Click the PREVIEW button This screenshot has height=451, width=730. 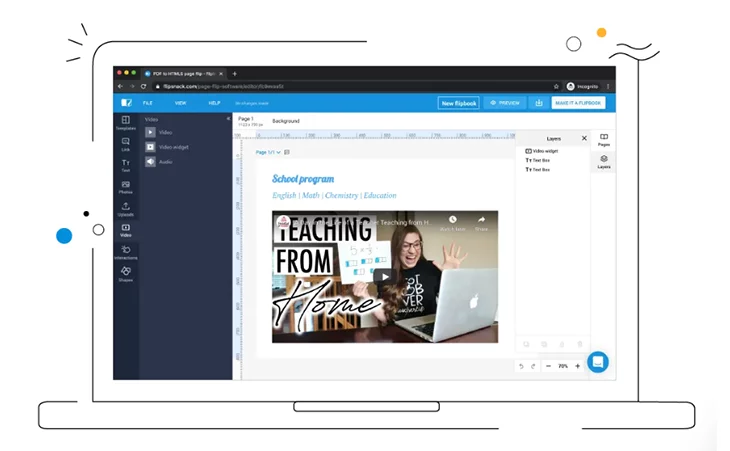pyautogui.click(x=505, y=103)
